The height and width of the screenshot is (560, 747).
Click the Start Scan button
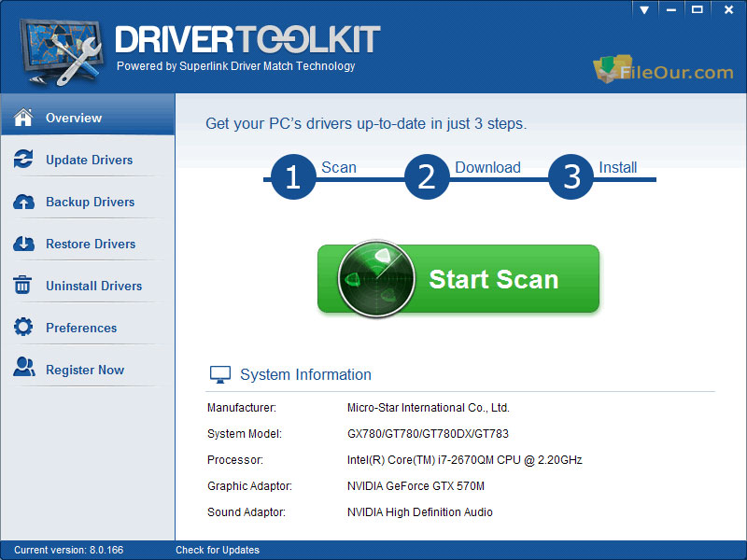[x=458, y=279]
